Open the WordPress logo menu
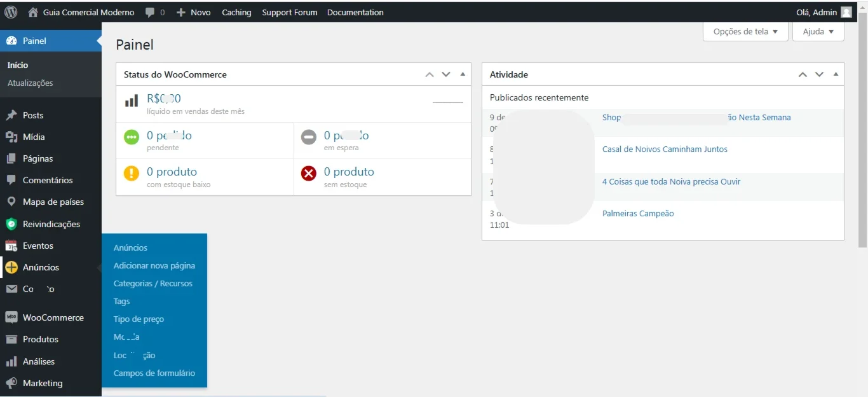The width and height of the screenshot is (868, 397). (11, 12)
